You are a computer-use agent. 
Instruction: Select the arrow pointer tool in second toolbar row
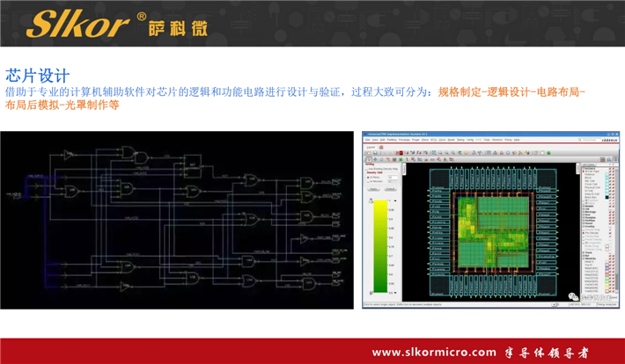(369, 160)
